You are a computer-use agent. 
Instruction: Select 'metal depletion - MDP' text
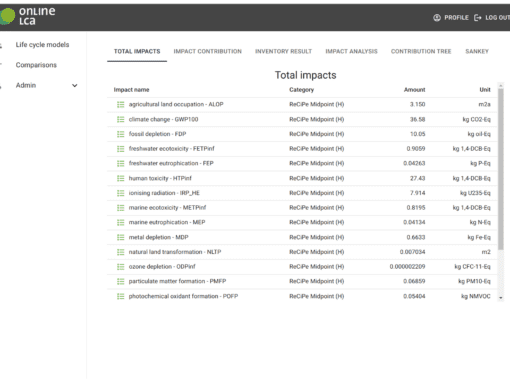[x=158, y=237]
